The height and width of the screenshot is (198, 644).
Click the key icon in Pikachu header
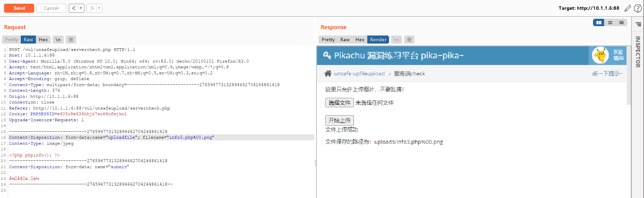(327, 55)
